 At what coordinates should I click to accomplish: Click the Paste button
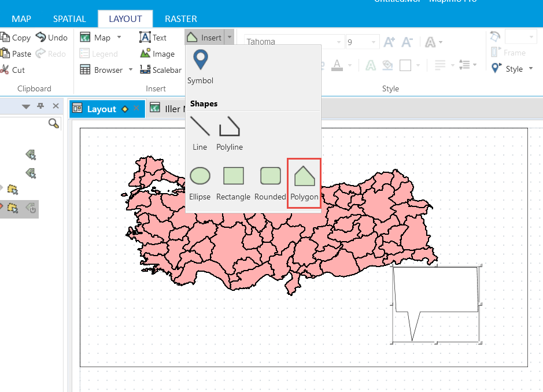pos(16,54)
